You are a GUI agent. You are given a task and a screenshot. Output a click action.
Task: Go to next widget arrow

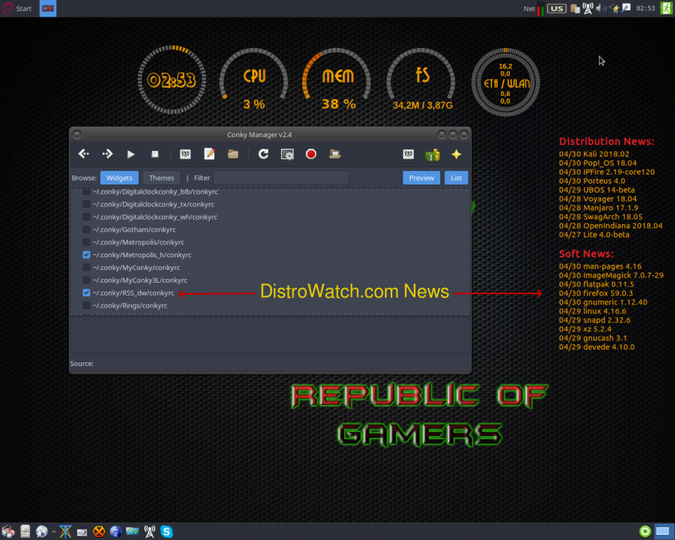tap(107, 154)
